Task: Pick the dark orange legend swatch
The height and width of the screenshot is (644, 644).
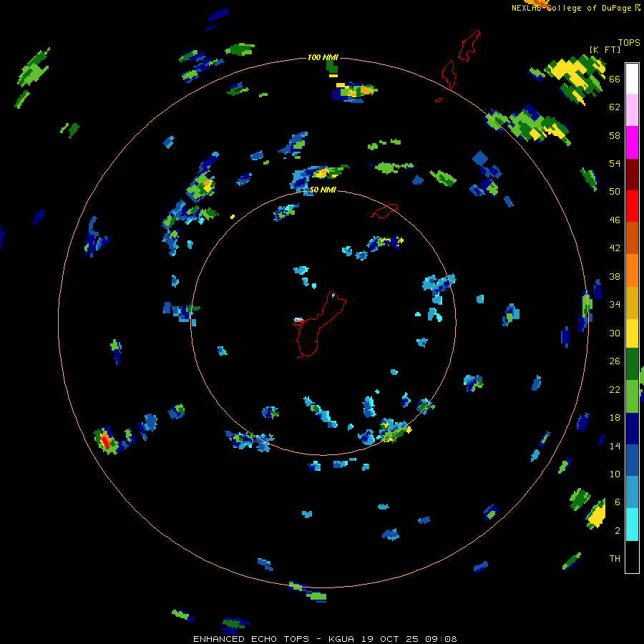Action: [632, 238]
